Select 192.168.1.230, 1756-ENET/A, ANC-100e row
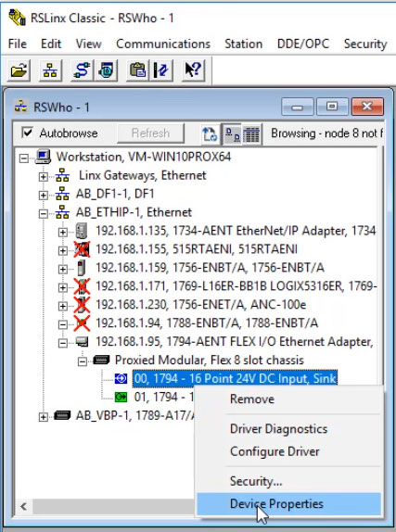Screen dimensions: 396x532 (200, 305)
